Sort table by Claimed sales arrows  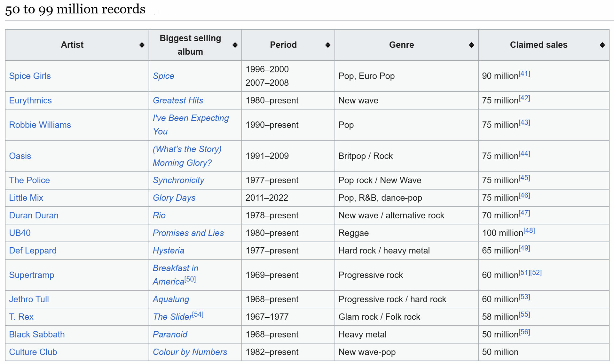click(x=602, y=45)
